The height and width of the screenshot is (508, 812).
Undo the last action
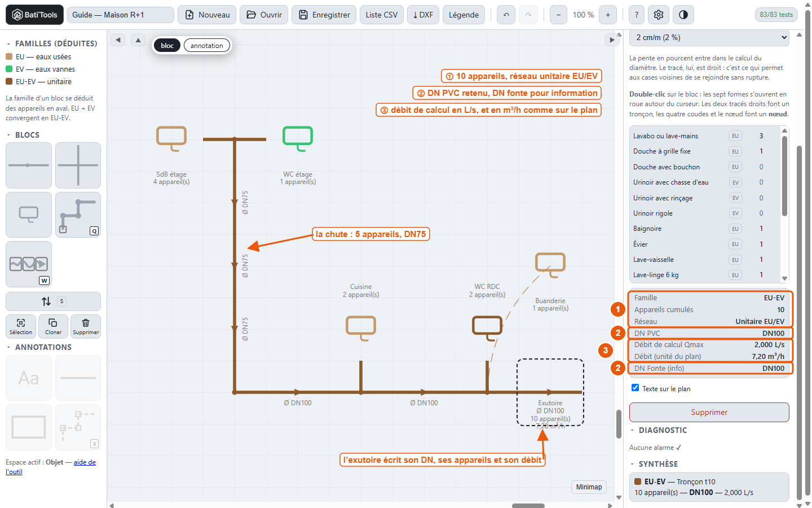pos(506,15)
